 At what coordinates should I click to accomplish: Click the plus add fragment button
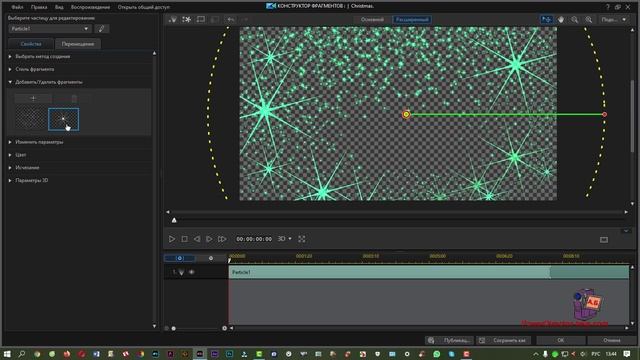pyautogui.click(x=33, y=98)
